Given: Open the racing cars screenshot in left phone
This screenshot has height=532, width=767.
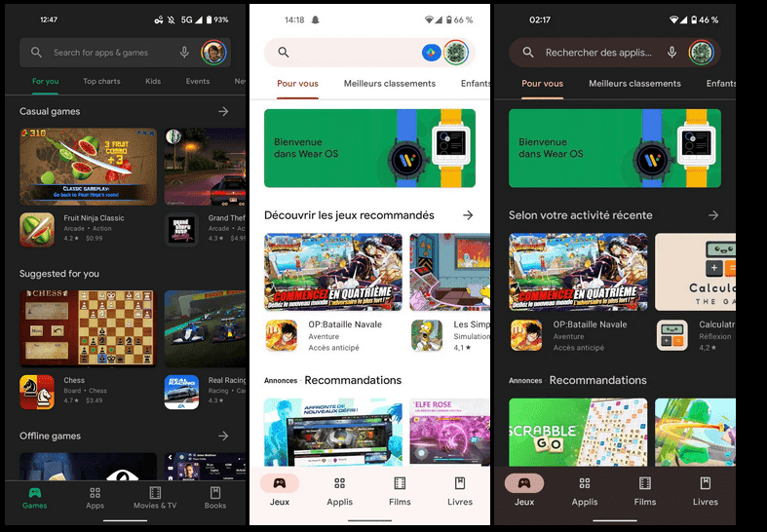Looking at the screenshot, I should [205, 328].
